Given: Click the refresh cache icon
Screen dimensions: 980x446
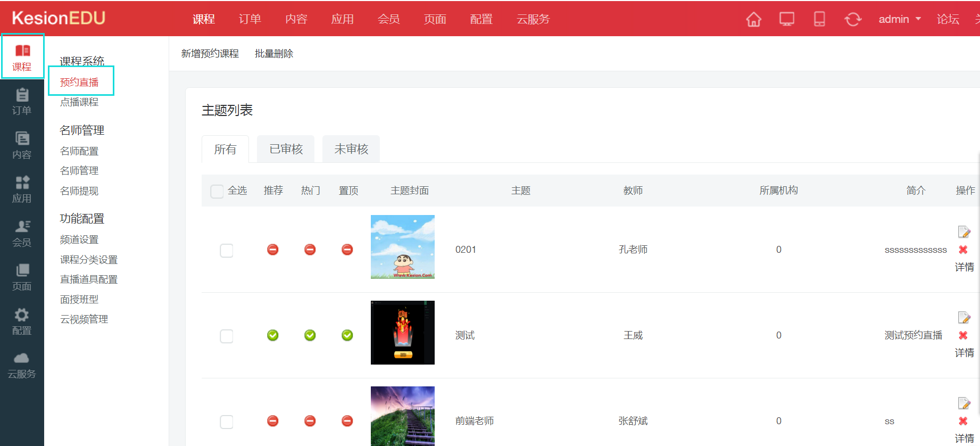Looking at the screenshot, I should click(x=852, y=20).
